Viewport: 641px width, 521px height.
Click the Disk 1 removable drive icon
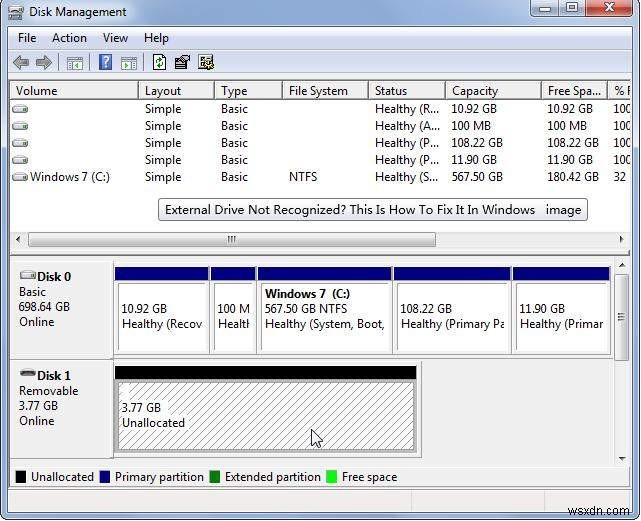[28, 373]
